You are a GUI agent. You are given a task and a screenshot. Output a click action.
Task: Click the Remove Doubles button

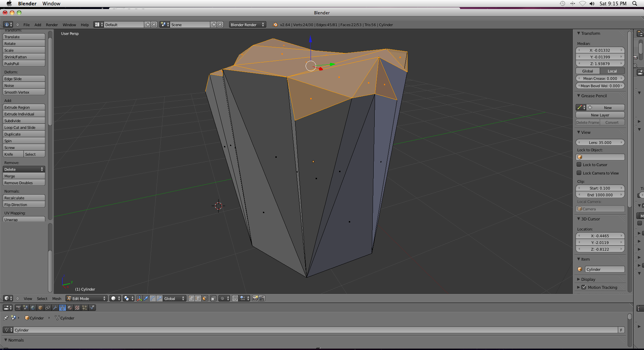pyautogui.click(x=24, y=183)
